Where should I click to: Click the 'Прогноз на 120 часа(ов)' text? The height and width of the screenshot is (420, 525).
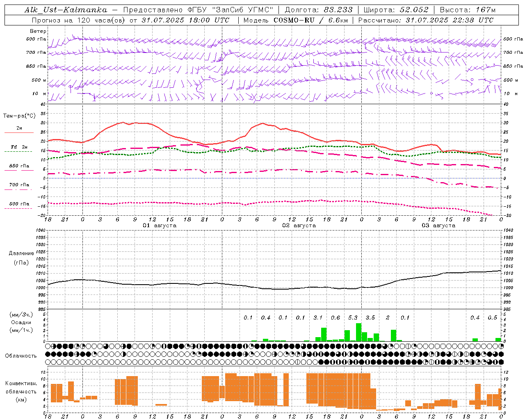click(x=79, y=20)
